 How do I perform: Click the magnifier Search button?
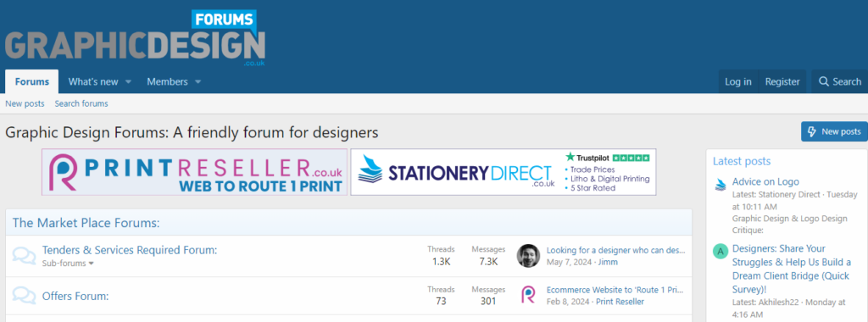coord(840,81)
